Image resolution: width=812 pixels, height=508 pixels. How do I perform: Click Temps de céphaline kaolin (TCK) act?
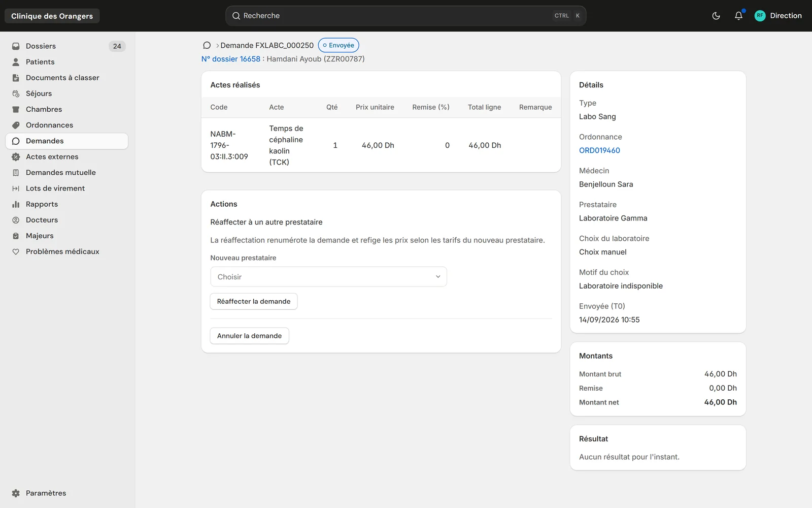286,145
